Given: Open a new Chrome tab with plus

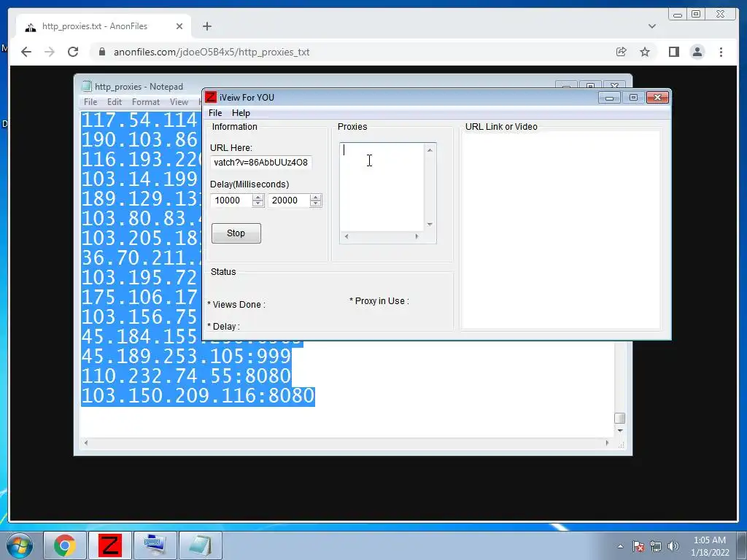Looking at the screenshot, I should point(206,26).
